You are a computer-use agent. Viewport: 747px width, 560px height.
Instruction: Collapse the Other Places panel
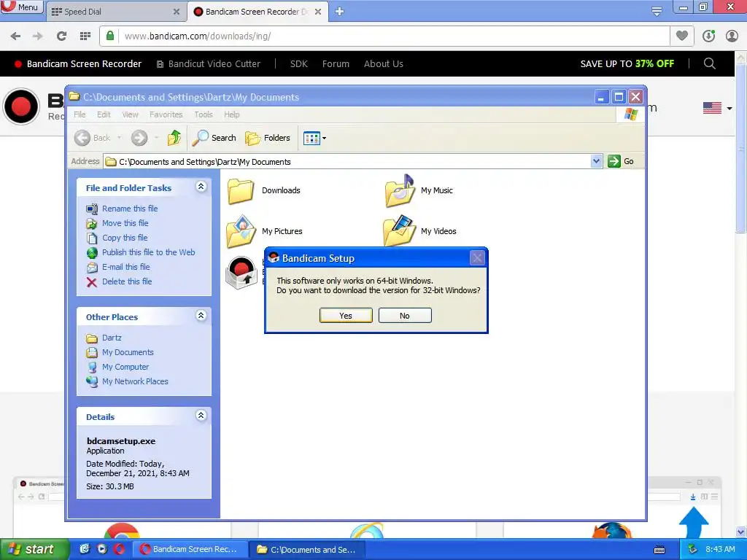coord(201,315)
